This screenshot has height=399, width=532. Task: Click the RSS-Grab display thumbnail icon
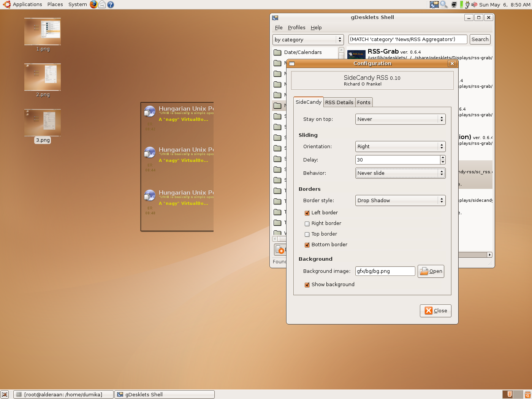pos(356,54)
